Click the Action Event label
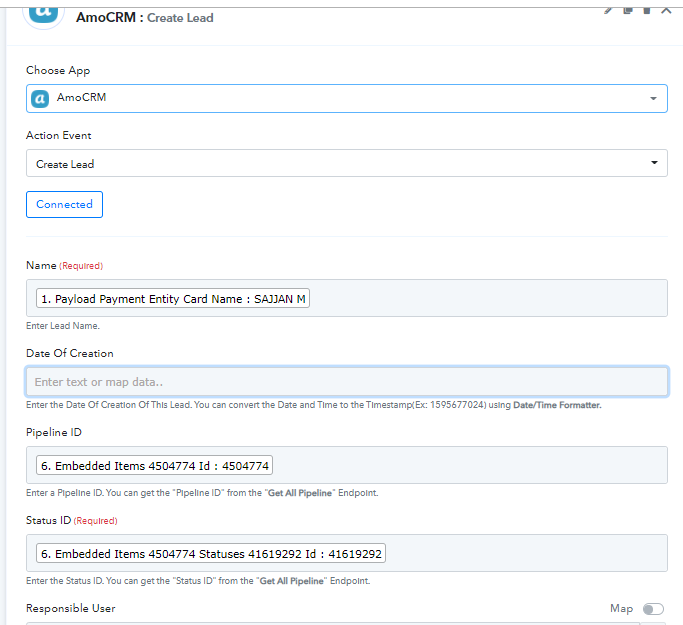This screenshot has width=683, height=625. click(x=58, y=135)
